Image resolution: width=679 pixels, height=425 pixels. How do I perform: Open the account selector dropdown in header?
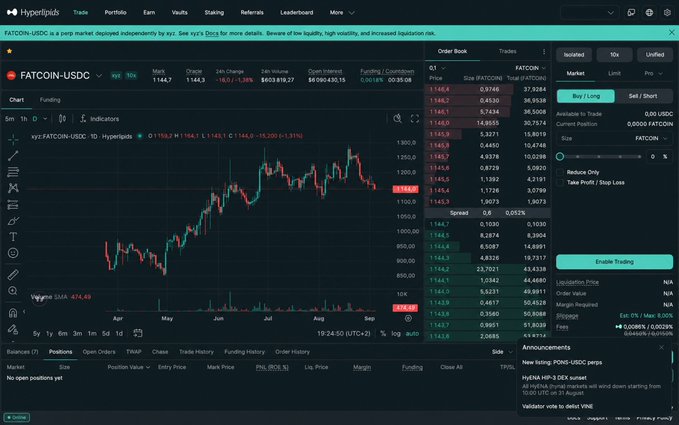589,13
